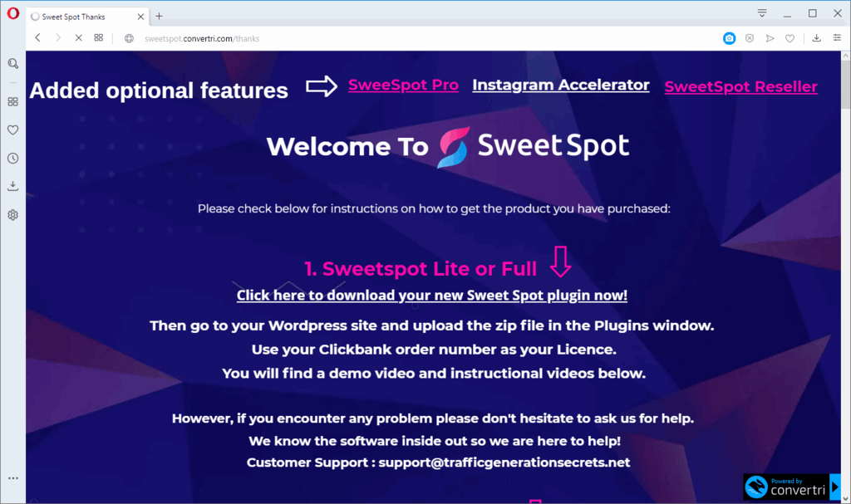Screen dimensions: 851x504
Task: Open Downloads from the sidebar
Action: click(x=13, y=186)
